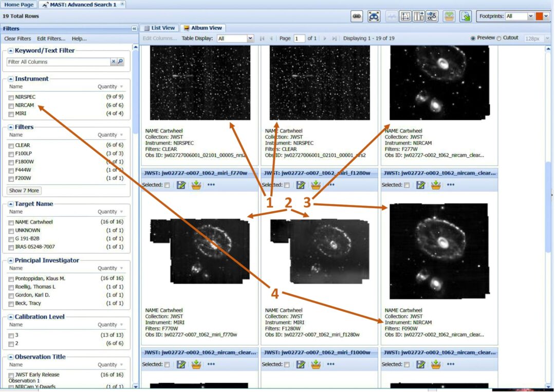Click the Clear Filters link
The image size is (555, 392).
(17, 39)
